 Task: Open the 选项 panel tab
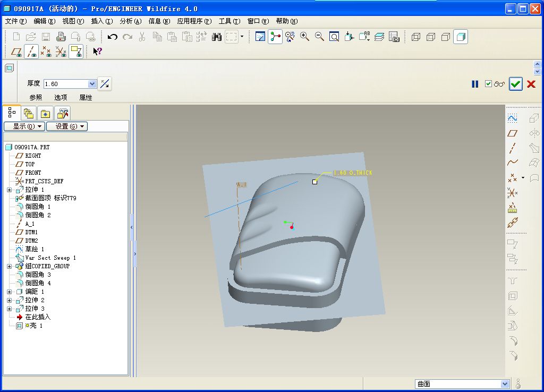[61, 98]
